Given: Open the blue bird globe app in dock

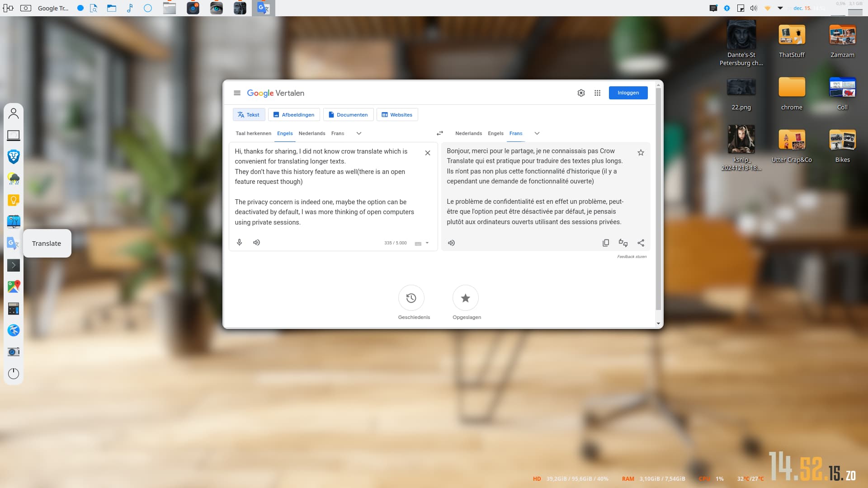Looking at the screenshot, I should pos(14,330).
